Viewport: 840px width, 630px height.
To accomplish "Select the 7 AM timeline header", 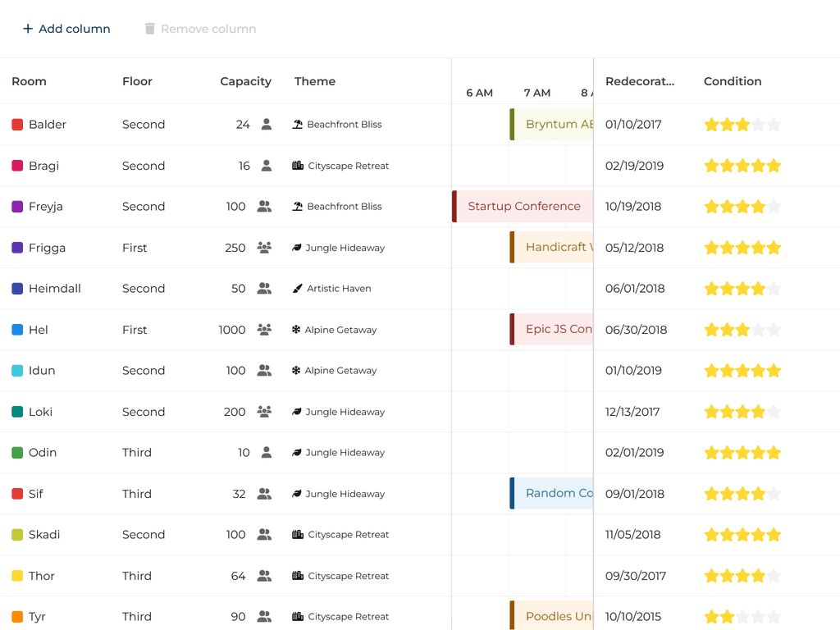I will tap(537, 93).
